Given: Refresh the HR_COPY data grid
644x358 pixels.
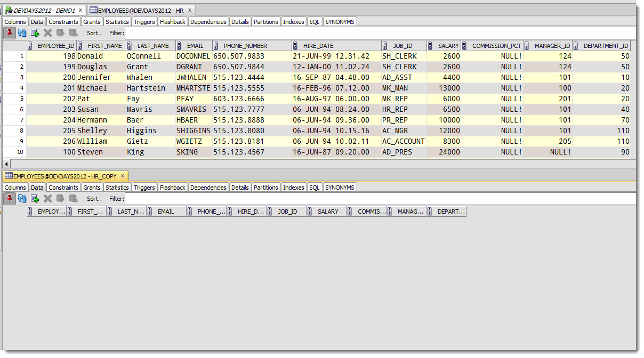Looking at the screenshot, I should [x=22, y=198].
